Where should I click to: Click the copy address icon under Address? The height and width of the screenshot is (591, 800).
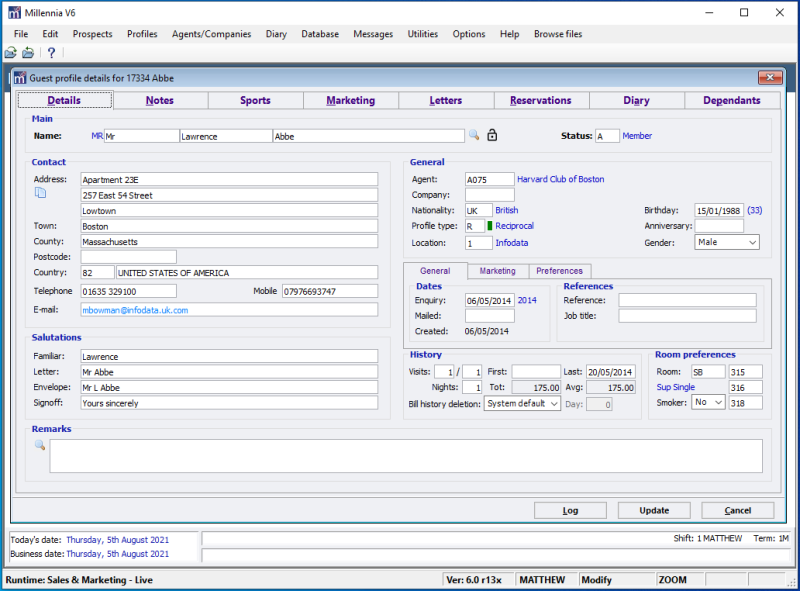(40, 192)
